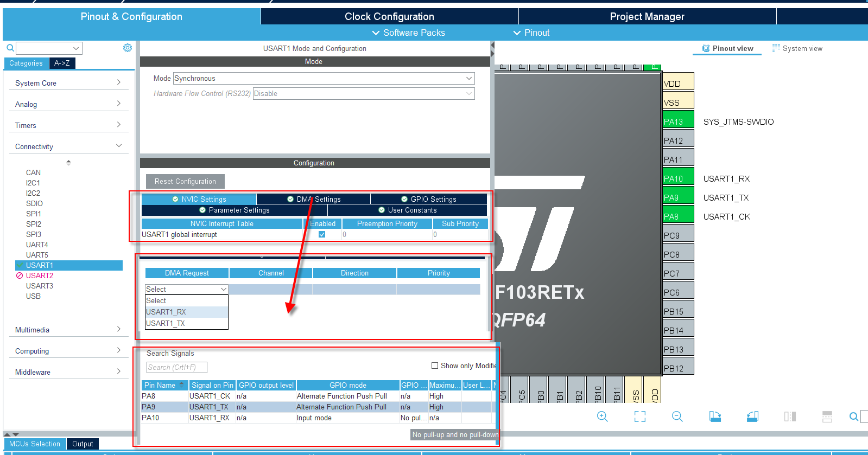Click the PB14 pin on chip
868x455 pixels.
click(x=678, y=328)
